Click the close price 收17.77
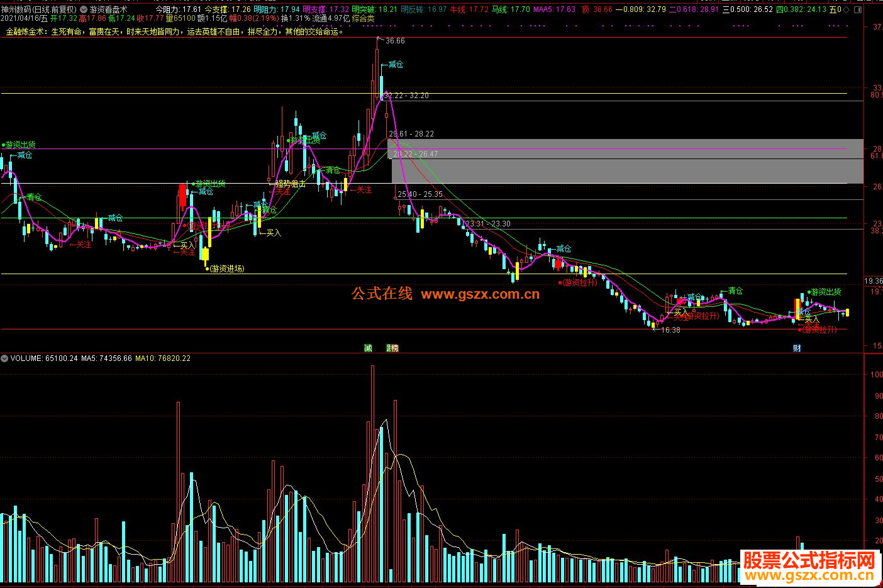This screenshot has height=588, width=883. point(150,19)
